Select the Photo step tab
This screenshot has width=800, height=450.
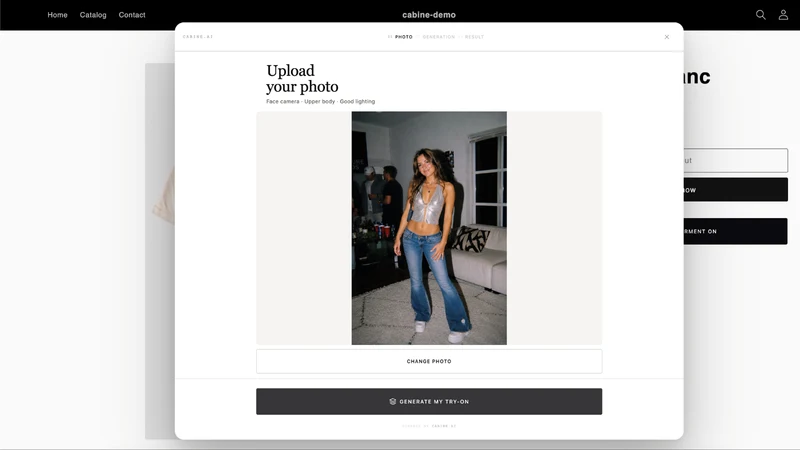(401, 37)
